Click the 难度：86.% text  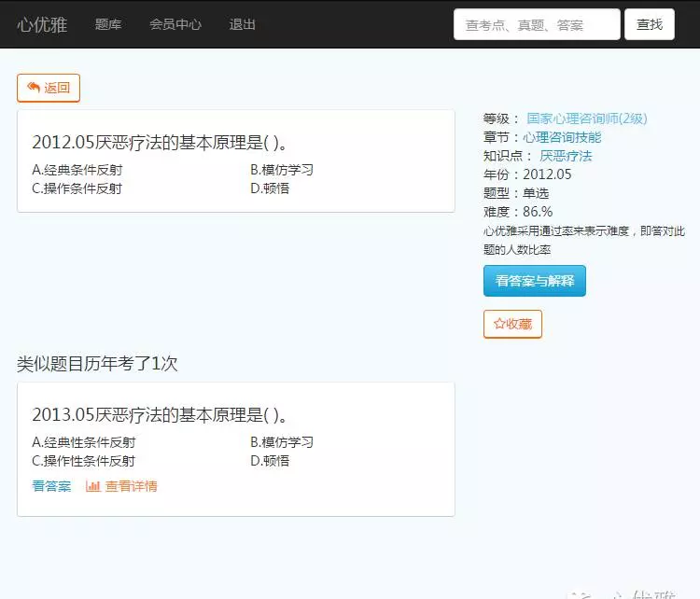pos(518,212)
